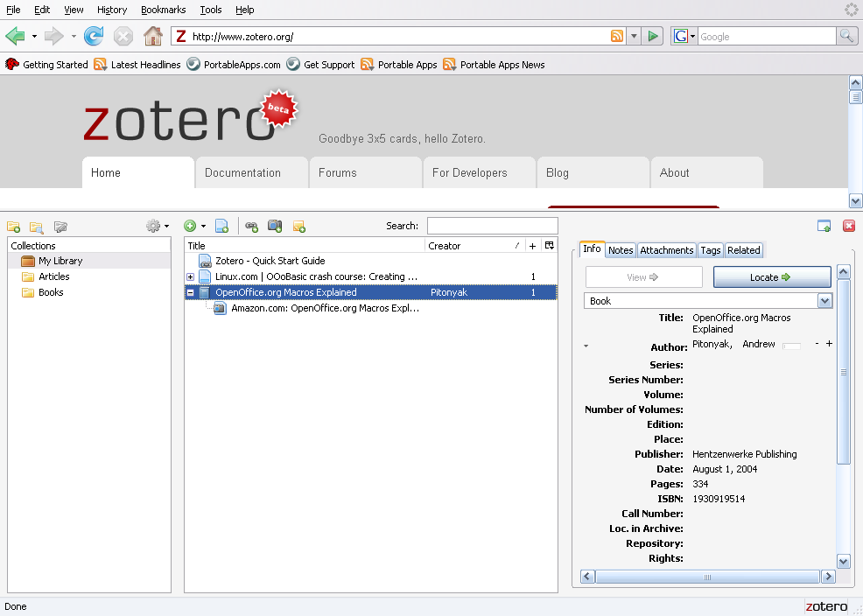
Task: Take a snapshot of the current page
Action: [x=275, y=226]
